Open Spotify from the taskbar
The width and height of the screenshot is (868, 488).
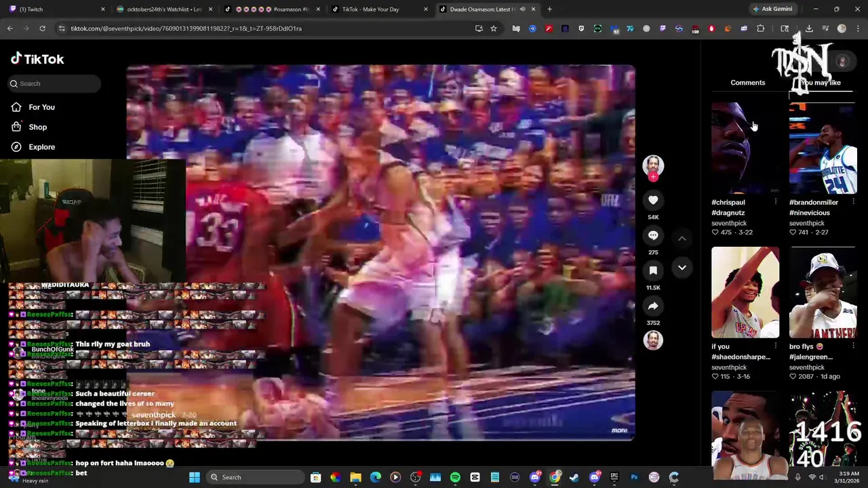[x=455, y=477]
